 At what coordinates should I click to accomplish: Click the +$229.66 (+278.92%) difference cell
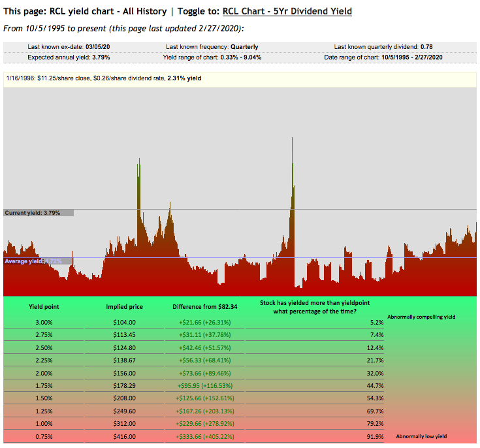tap(205, 424)
